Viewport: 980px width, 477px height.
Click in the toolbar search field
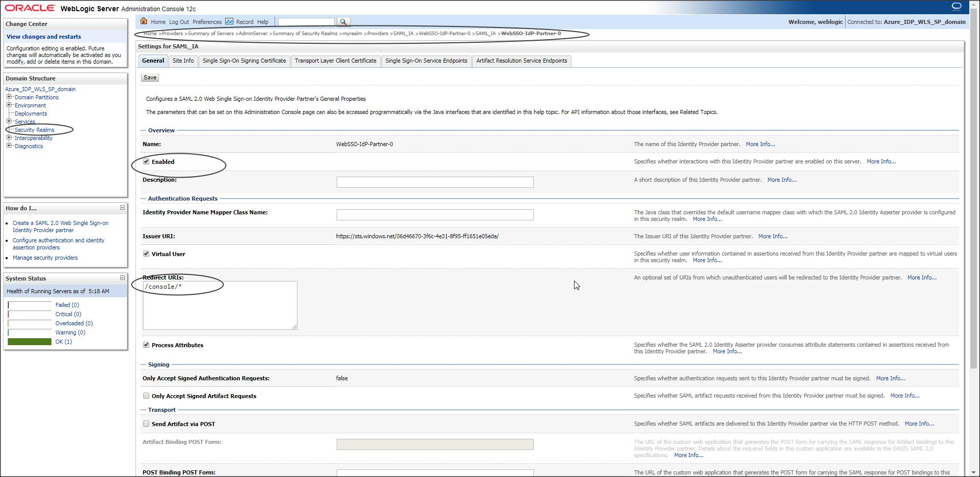306,22
